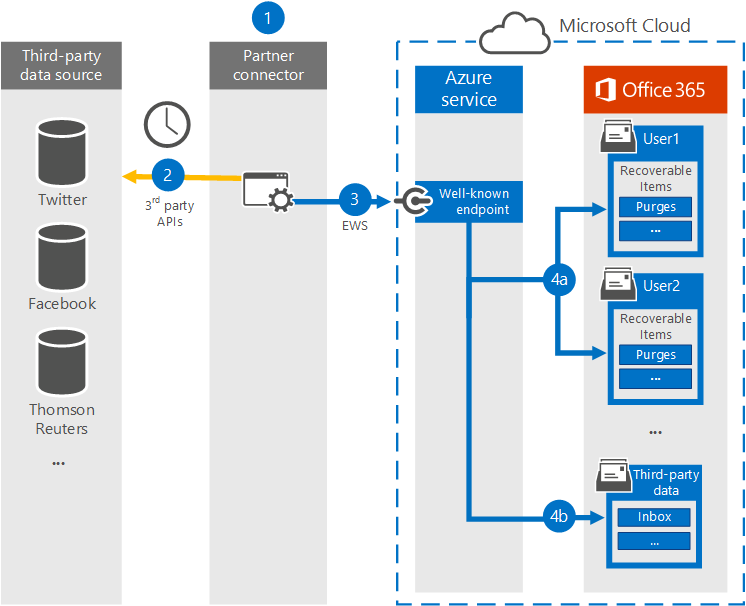The height and width of the screenshot is (606, 746).
Task: Click the Partner connector header
Action: pos(268,65)
